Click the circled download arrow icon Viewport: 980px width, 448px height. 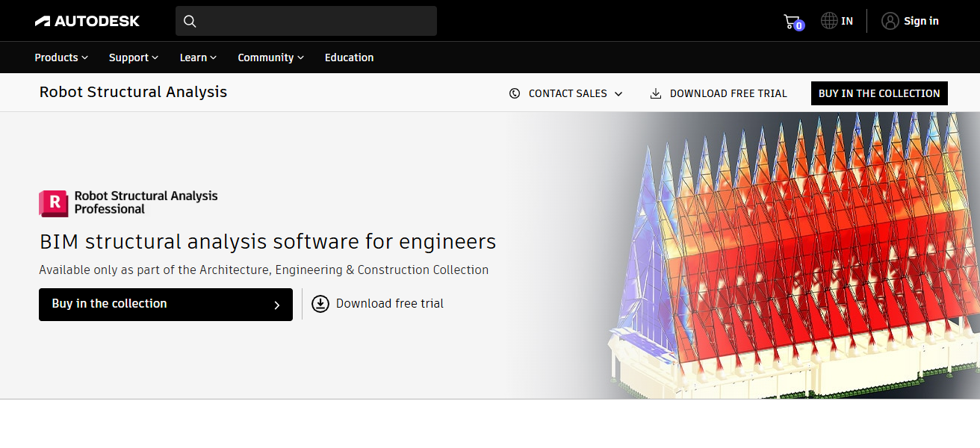tap(320, 303)
